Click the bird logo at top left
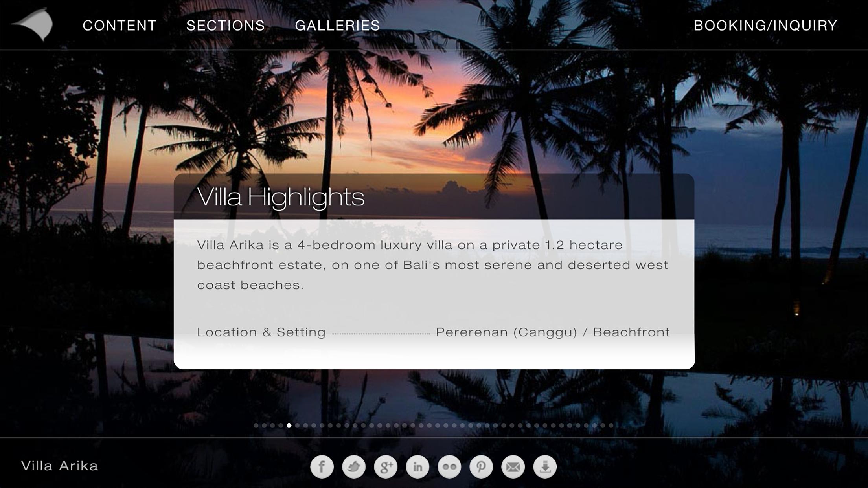Viewport: 868px width, 488px height. tap(33, 24)
